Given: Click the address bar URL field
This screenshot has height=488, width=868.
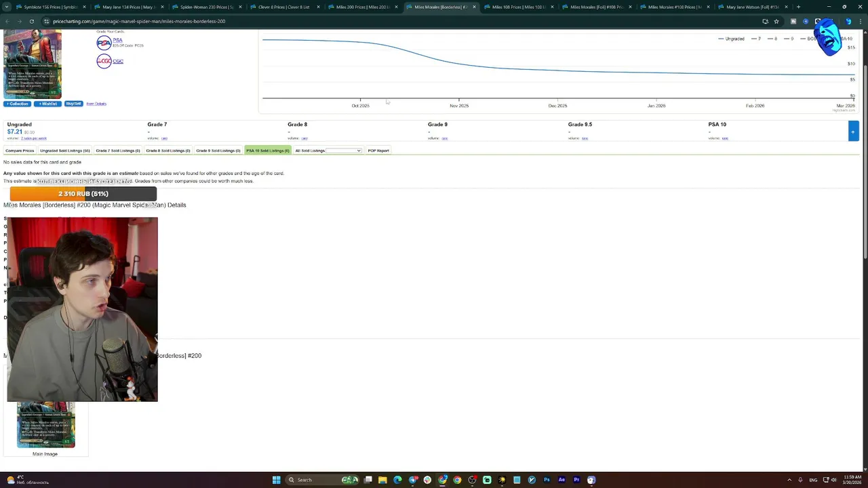Looking at the screenshot, I should click(x=400, y=21).
